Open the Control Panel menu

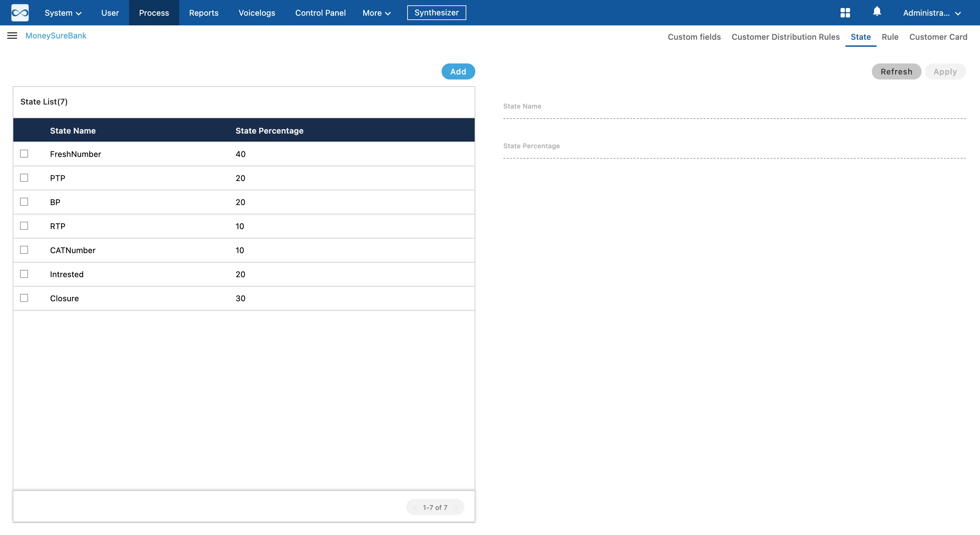click(x=320, y=13)
